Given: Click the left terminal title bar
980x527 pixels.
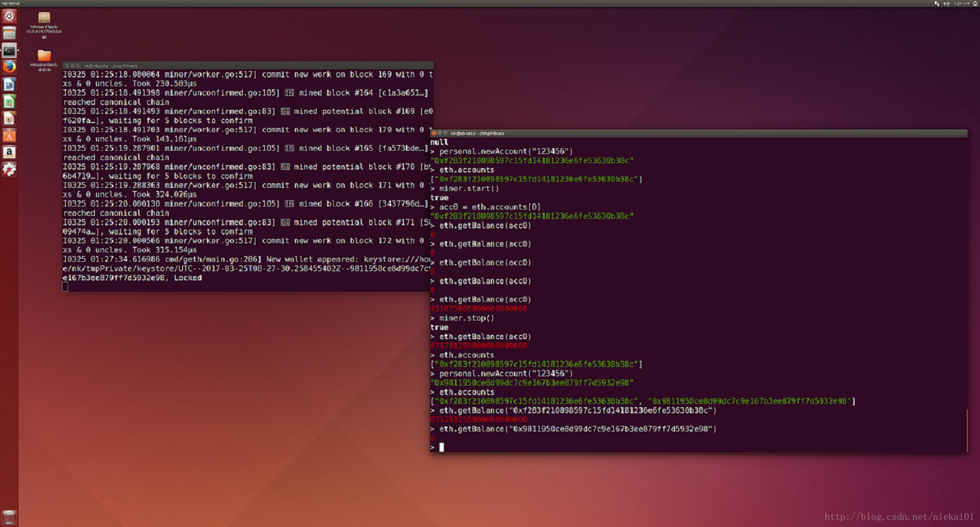Looking at the screenshot, I should point(248,66).
